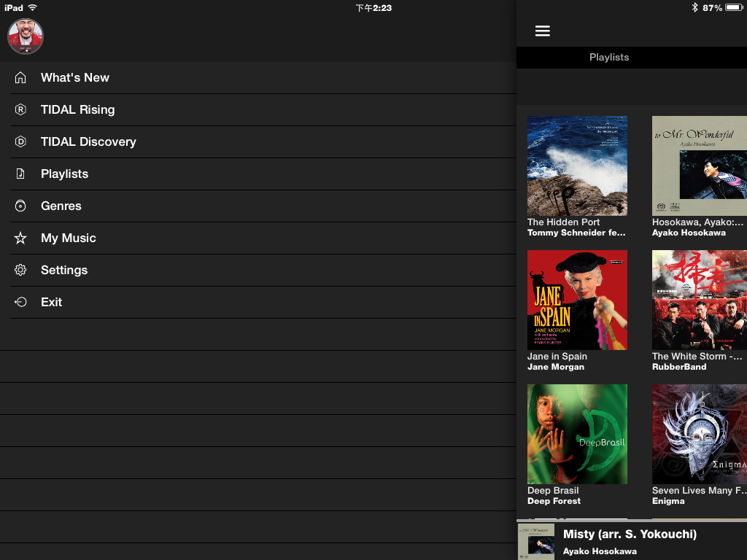Open the What's New menu entry
Viewport: 747px width, 560px height.
[75, 78]
